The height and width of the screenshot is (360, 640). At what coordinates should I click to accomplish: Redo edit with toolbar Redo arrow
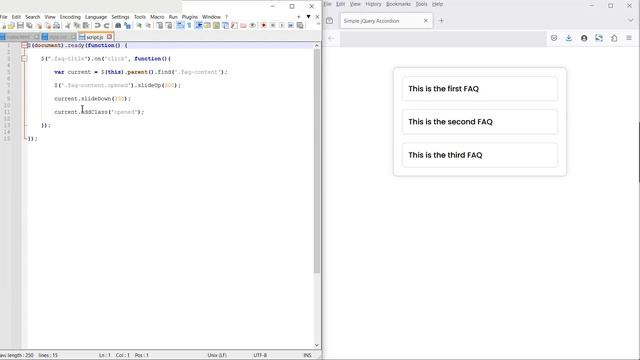point(107,25)
